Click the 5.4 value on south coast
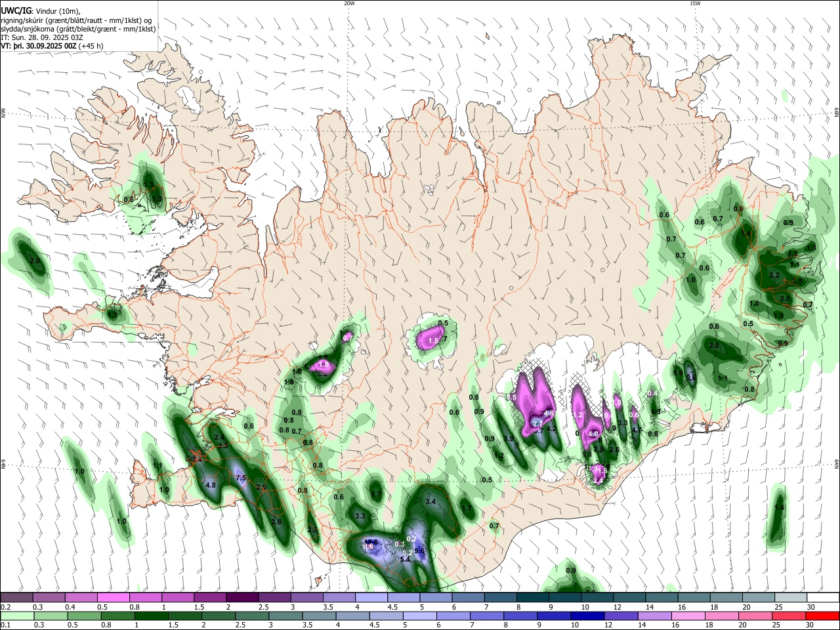This screenshot has height=630, width=840. coord(405,560)
